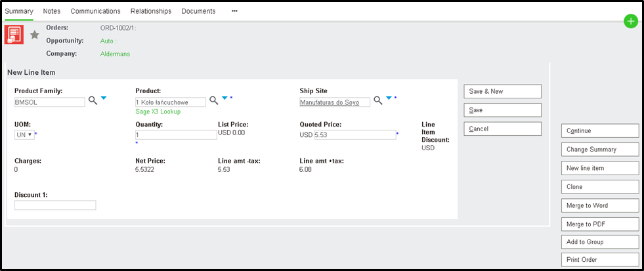
Task: Click the Product search magnifier icon
Action: (x=213, y=100)
